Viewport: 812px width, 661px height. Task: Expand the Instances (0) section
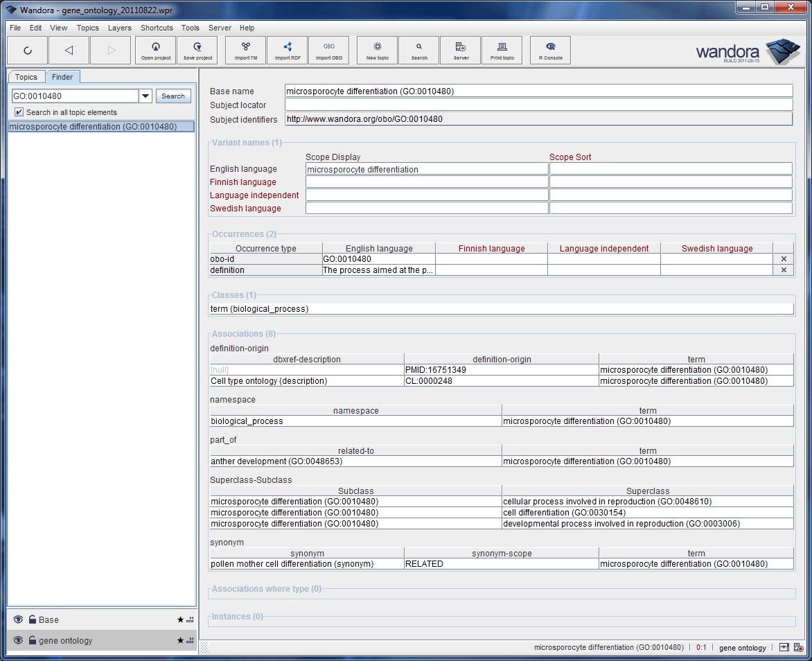pyautogui.click(x=237, y=617)
